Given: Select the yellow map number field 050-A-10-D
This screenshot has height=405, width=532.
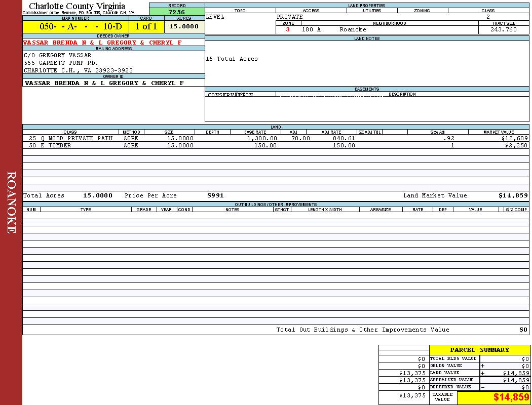Looking at the screenshot, I should (75, 26).
